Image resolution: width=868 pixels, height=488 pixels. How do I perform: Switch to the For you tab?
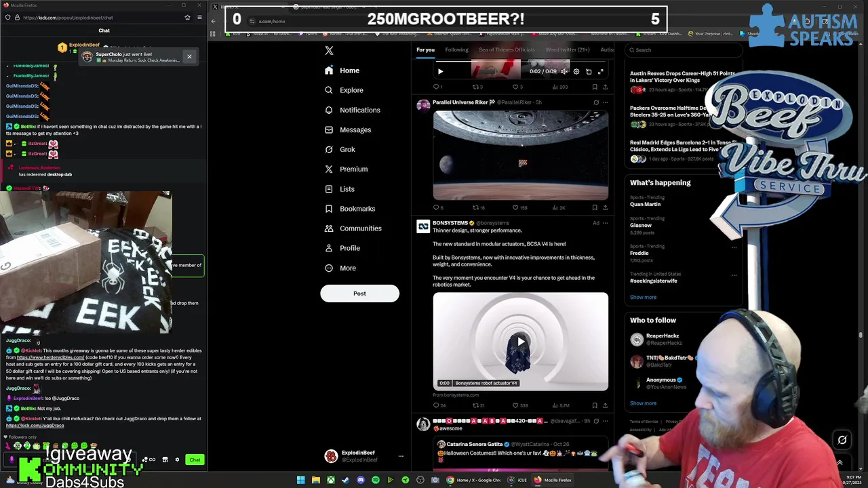pyautogui.click(x=425, y=49)
